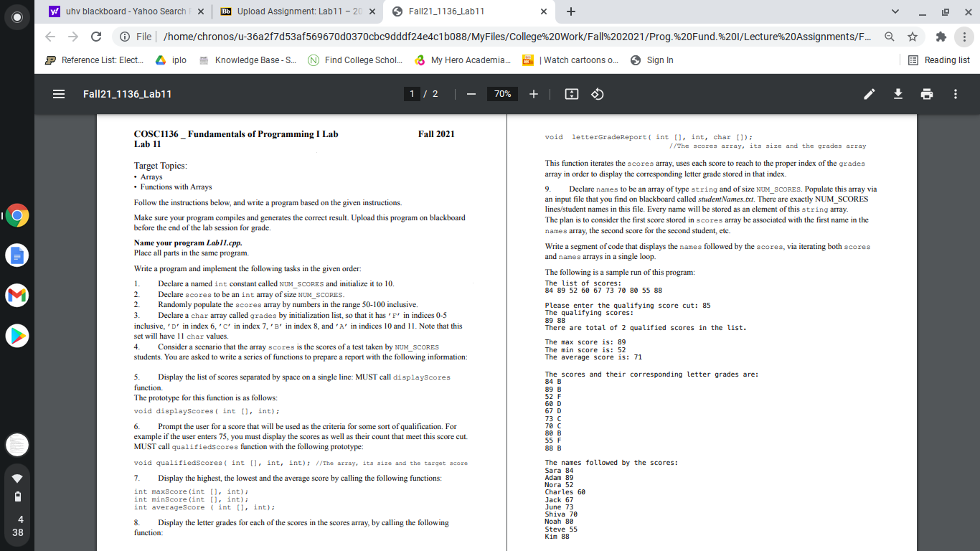Image resolution: width=980 pixels, height=551 pixels.
Task: Click the Target Topics heading
Action: pyautogui.click(x=160, y=166)
